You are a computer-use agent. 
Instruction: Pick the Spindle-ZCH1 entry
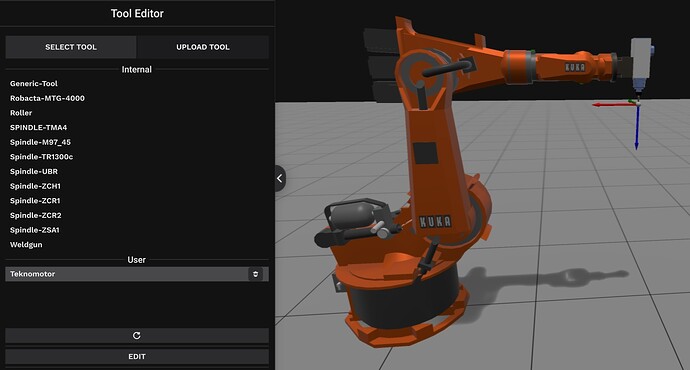pos(35,186)
